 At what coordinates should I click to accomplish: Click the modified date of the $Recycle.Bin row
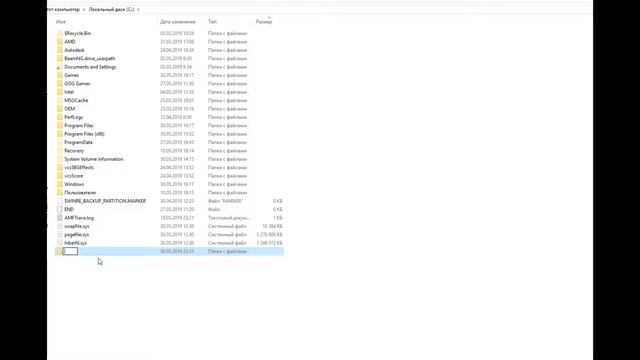pyautogui.click(x=177, y=33)
